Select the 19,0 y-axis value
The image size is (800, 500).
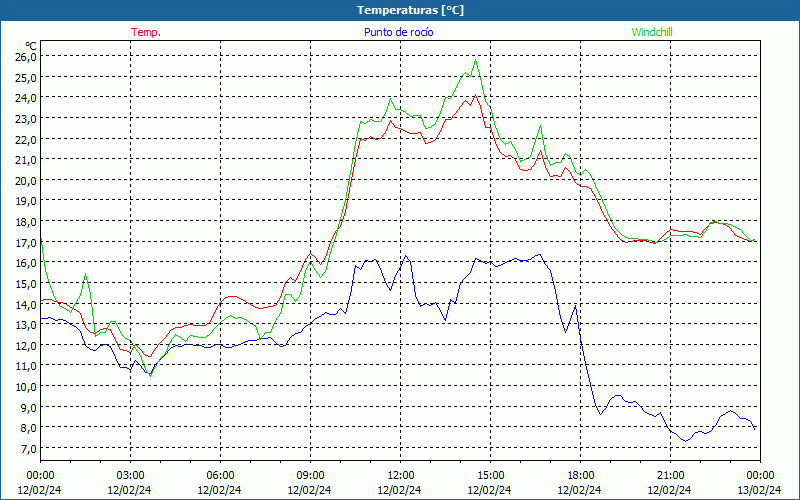pos(25,201)
